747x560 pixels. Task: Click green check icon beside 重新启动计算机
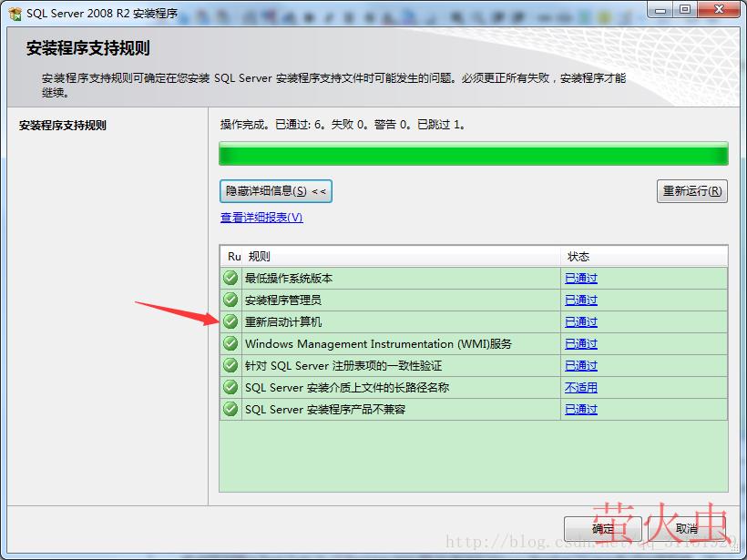(230, 321)
